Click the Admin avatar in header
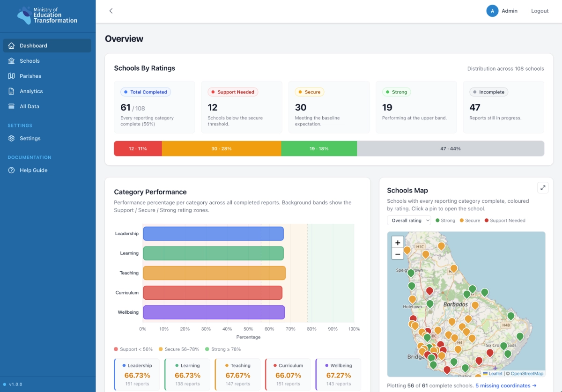The width and height of the screenshot is (562, 392). tap(492, 11)
